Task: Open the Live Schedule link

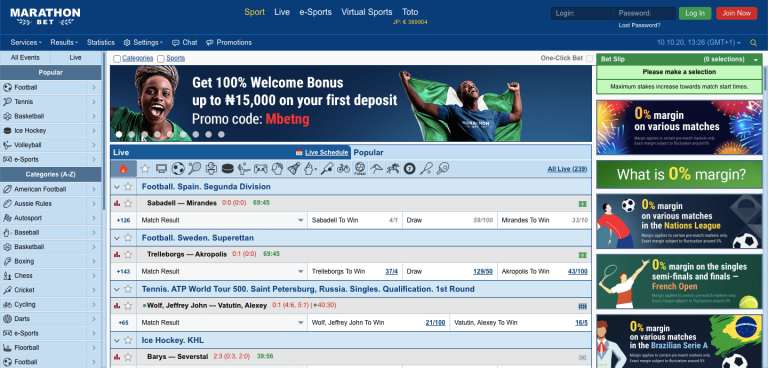Action: pos(326,152)
